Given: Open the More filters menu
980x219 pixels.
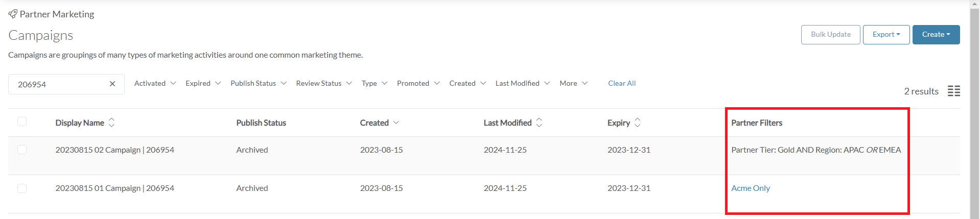Looking at the screenshot, I should coord(573,83).
